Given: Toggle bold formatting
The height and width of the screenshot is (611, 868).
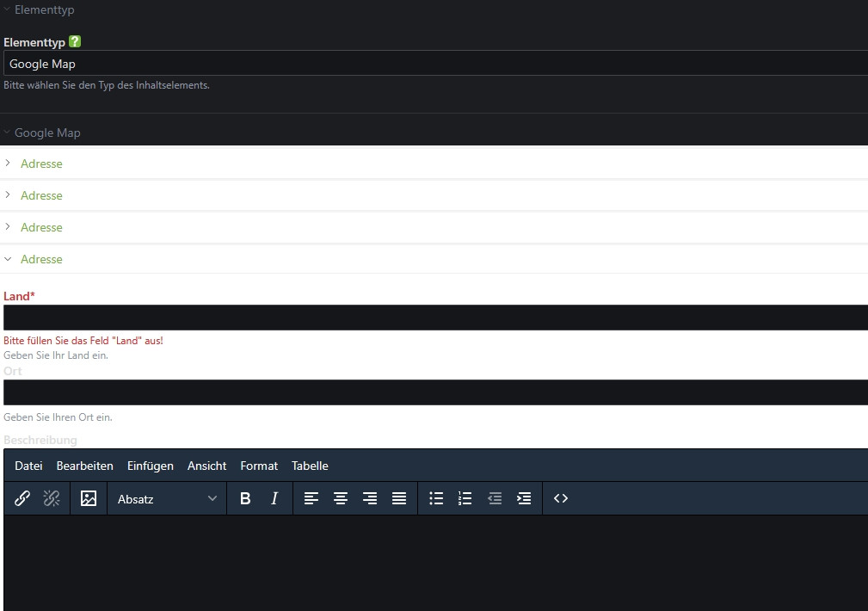Looking at the screenshot, I should 245,498.
